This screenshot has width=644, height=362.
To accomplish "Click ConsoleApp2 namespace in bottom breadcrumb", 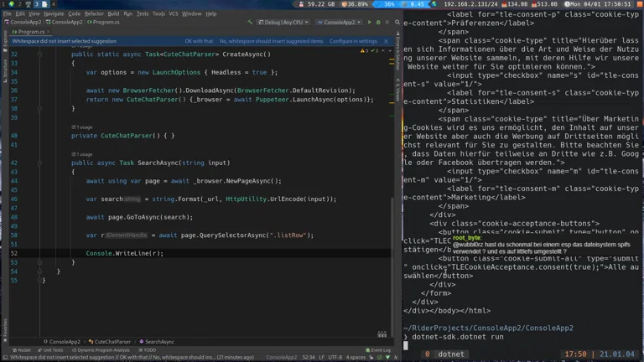I will (62, 342).
